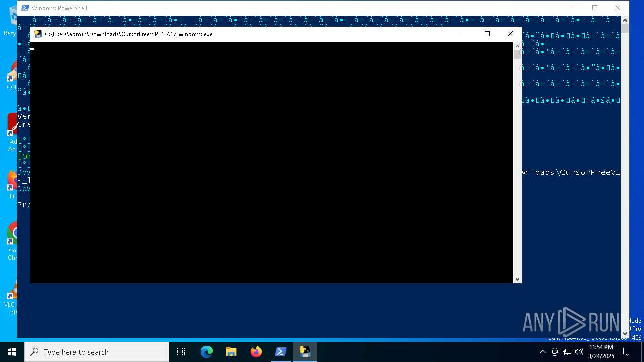Open the network tray icon

567,352
